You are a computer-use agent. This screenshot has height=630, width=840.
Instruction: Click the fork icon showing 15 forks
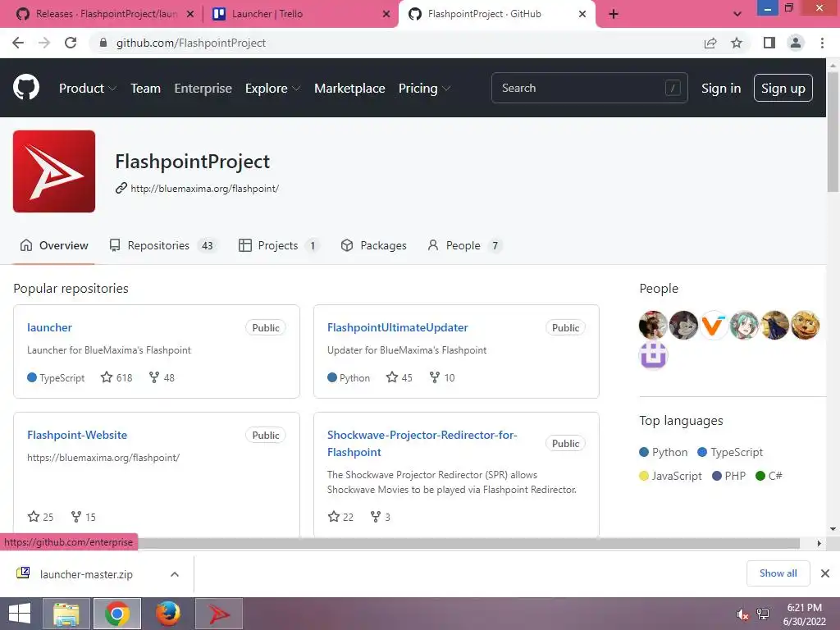[x=76, y=517]
